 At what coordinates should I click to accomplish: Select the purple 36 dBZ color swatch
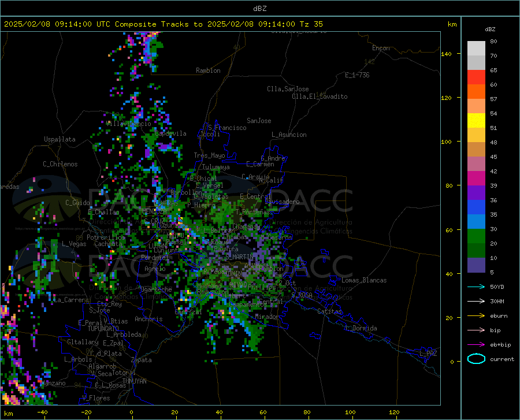476,193
